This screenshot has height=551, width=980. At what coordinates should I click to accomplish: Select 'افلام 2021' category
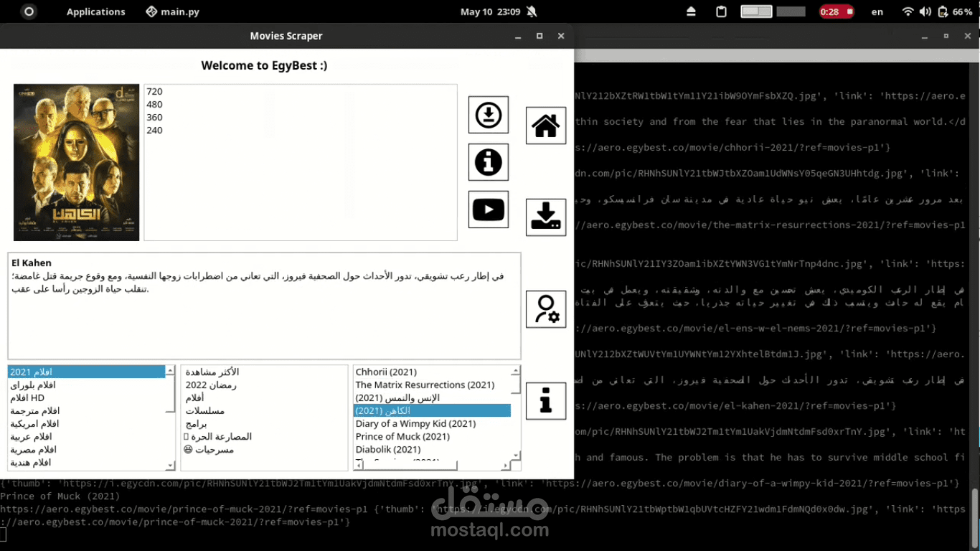click(87, 372)
